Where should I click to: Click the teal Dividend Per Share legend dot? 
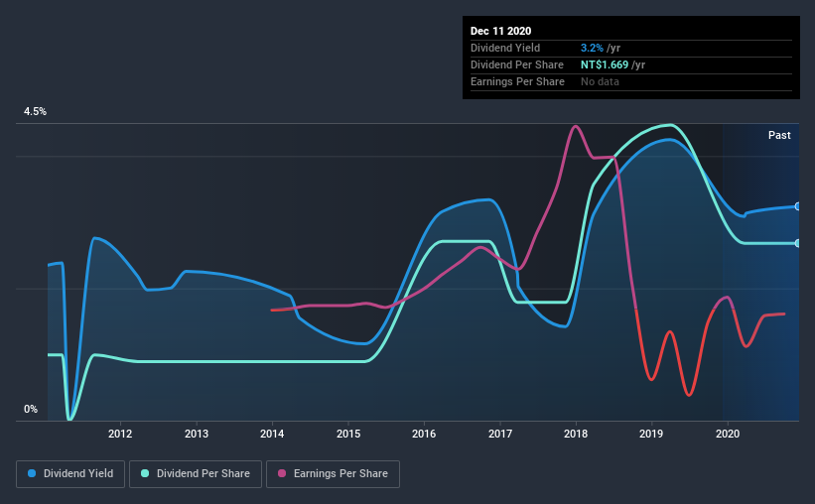pos(145,473)
